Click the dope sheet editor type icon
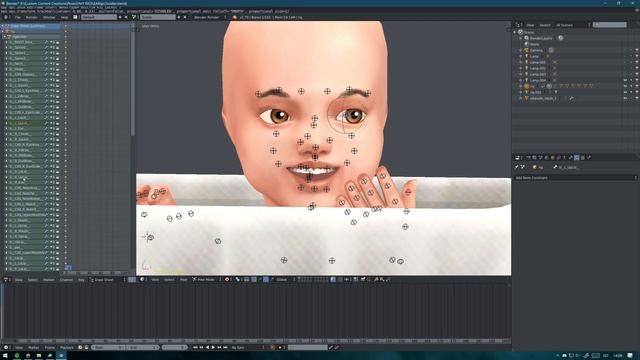Screen dimensions: 640x360 click(6, 280)
